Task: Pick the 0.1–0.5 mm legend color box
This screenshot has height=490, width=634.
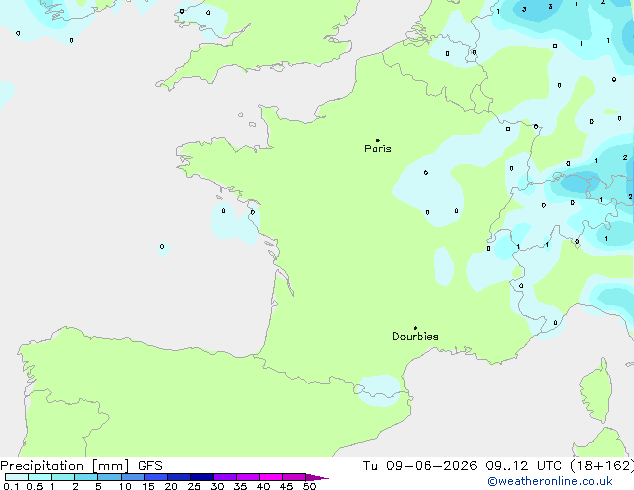Action: pyautogui.click(x=17, y=477)
